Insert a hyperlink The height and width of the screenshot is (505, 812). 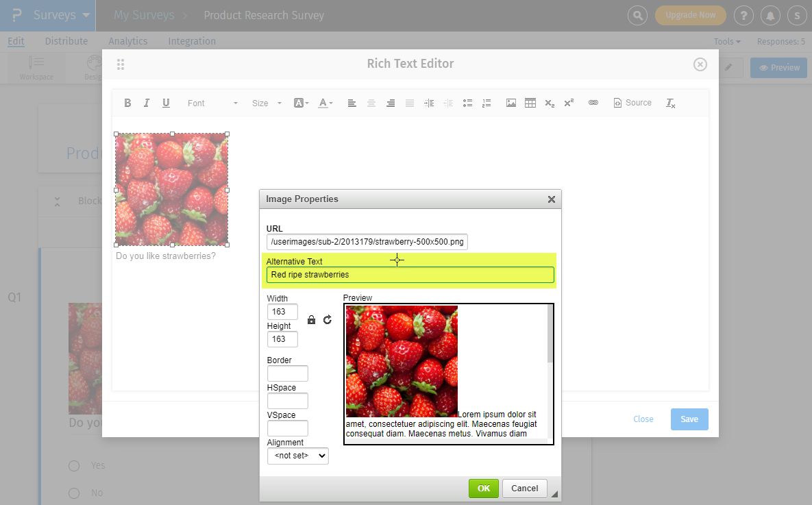tap(593, 103)
